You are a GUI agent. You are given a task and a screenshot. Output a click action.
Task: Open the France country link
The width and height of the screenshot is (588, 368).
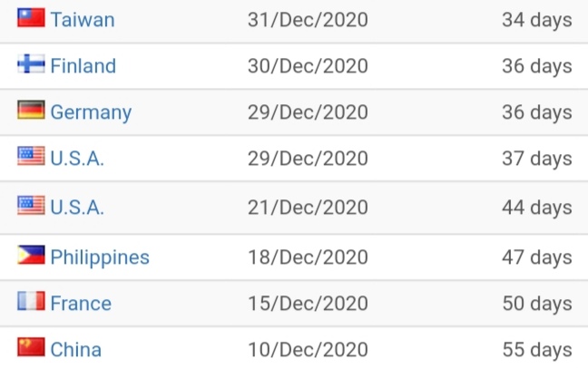click(81, 303)
